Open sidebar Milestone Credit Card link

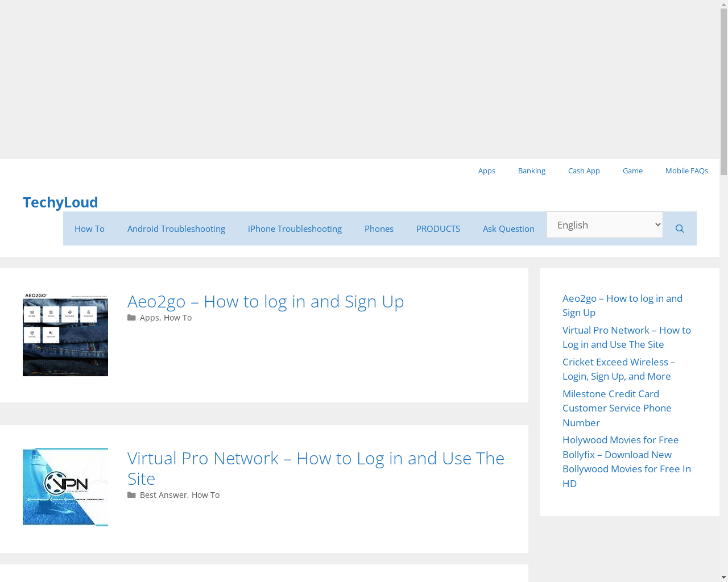[x=617, y=408]
